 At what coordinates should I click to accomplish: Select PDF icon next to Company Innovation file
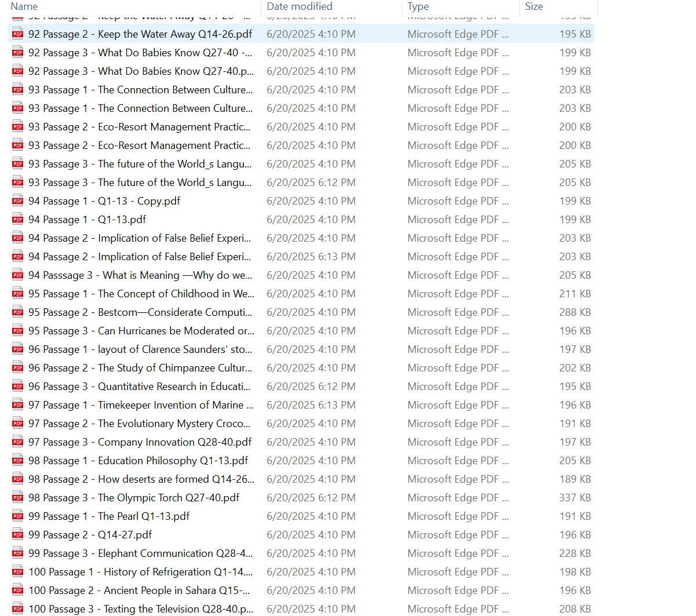pyautogui.click(x=18, y=442)
